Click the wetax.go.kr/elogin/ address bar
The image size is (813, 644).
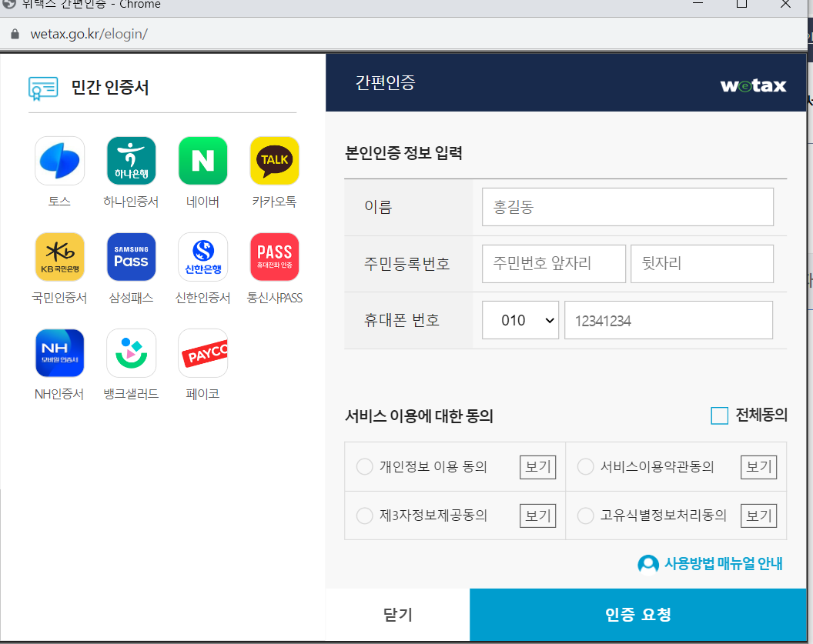[89, 34]
